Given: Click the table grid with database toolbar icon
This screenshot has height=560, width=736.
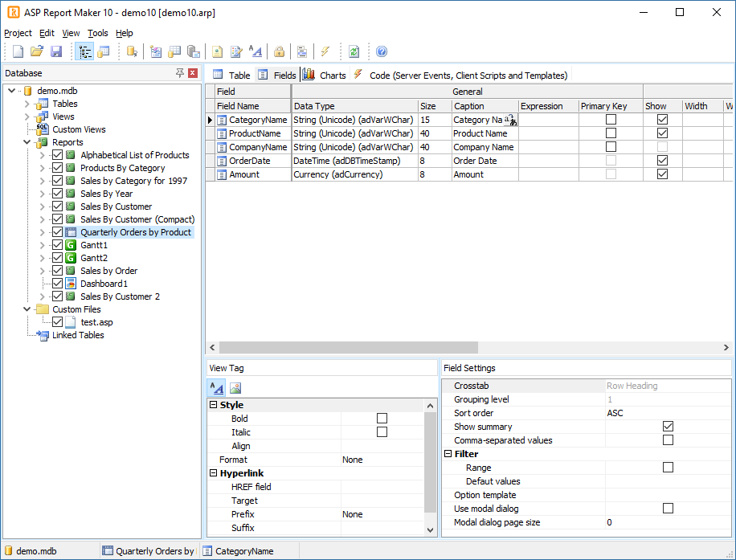Looking at the screenshot, I should click(174, 51).
